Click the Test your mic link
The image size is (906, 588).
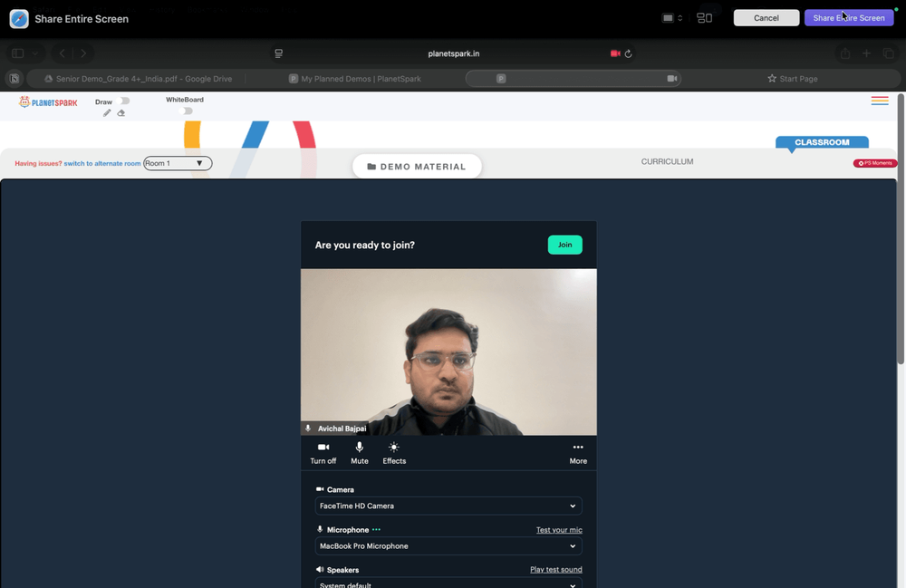tap(559, 530)
